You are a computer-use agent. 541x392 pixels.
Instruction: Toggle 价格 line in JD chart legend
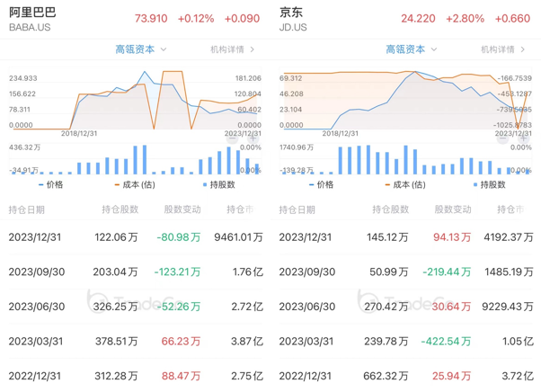click(x=320, y=184)
